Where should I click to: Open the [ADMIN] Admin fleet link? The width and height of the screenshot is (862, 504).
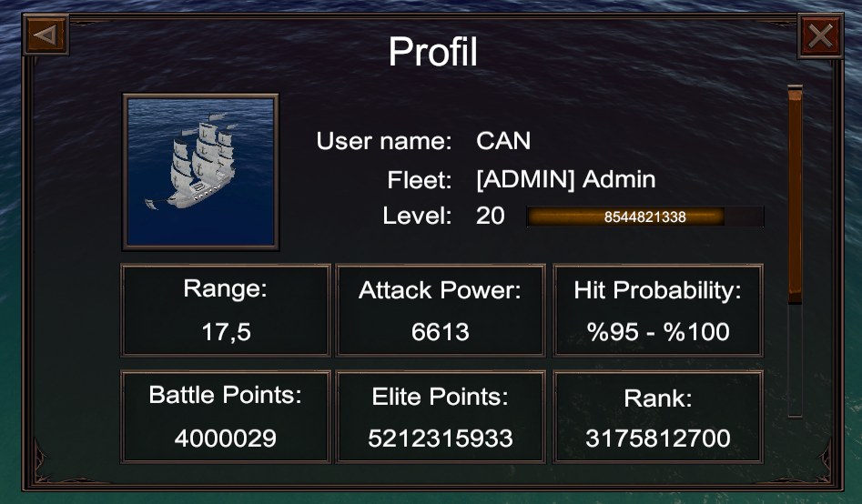pyautogui.click(x=565, y=178)
